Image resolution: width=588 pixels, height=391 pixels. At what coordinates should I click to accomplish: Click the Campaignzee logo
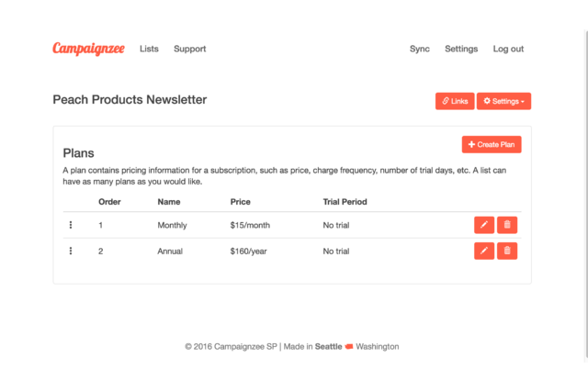coord(88,49)
